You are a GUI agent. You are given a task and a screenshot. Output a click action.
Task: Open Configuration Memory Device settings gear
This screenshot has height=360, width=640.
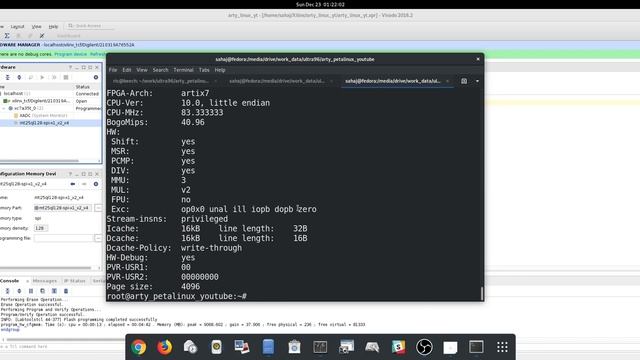point(96,184)
